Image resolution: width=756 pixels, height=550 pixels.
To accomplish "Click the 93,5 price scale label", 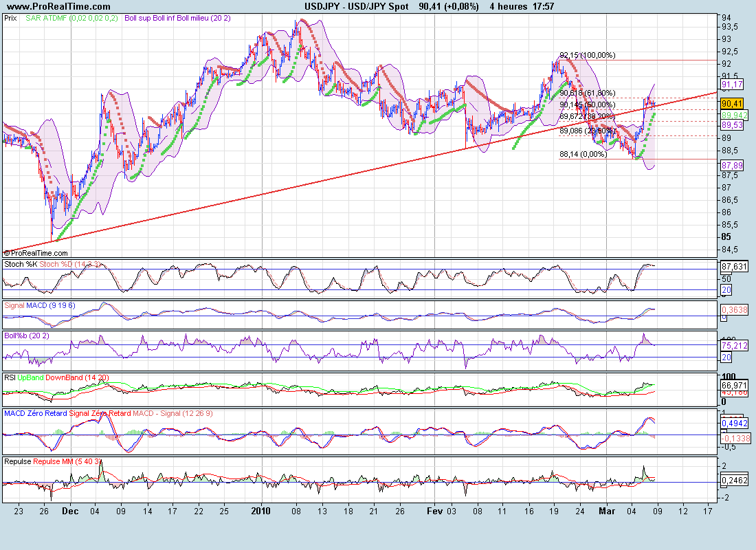I will (x=729, y=26).
